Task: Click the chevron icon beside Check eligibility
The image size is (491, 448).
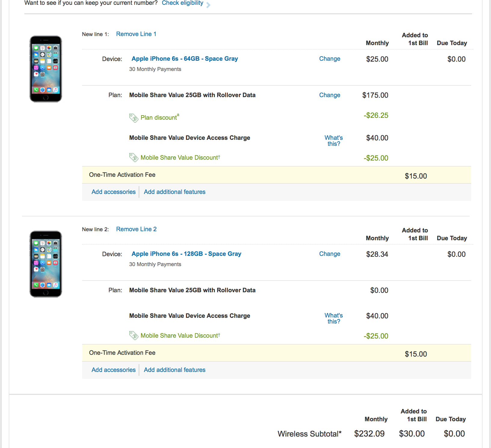Action: (x=208, y=5)
